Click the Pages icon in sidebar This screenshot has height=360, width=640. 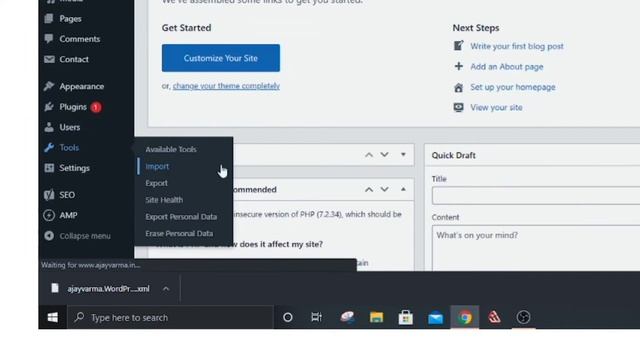coord(49,18)
